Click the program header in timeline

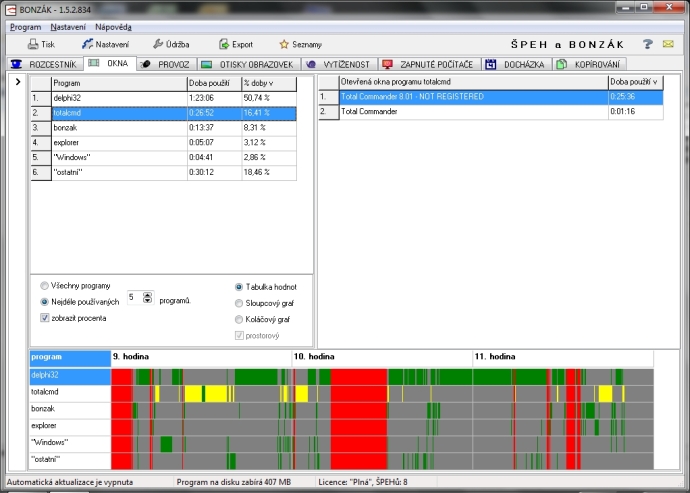pyautogui.click(x=70, y=358)
